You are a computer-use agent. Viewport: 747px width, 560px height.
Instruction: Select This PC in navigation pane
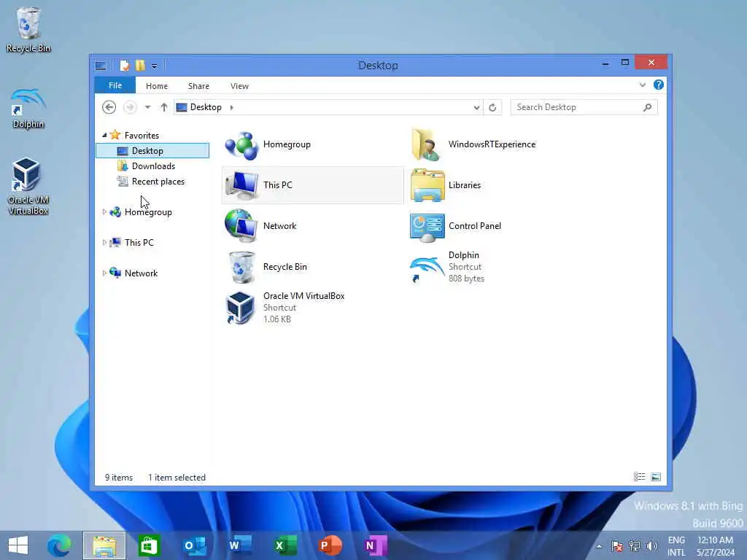pos(139,243)
